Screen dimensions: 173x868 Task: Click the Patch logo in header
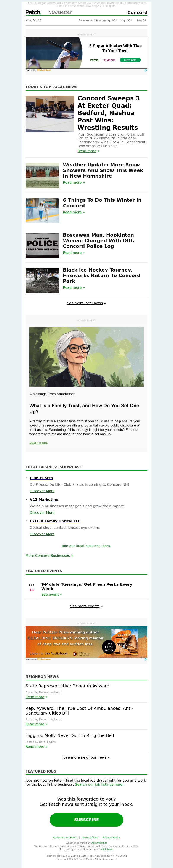point(33,12)
